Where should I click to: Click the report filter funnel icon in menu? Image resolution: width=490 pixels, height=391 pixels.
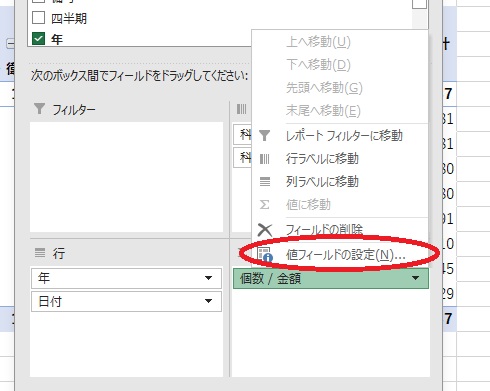[264, 136]
